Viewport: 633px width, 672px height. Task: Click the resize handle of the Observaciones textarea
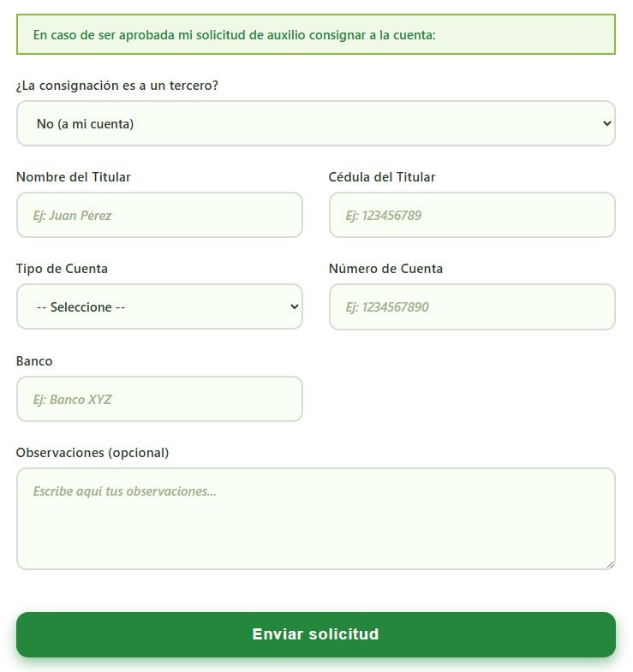point(610,564)
